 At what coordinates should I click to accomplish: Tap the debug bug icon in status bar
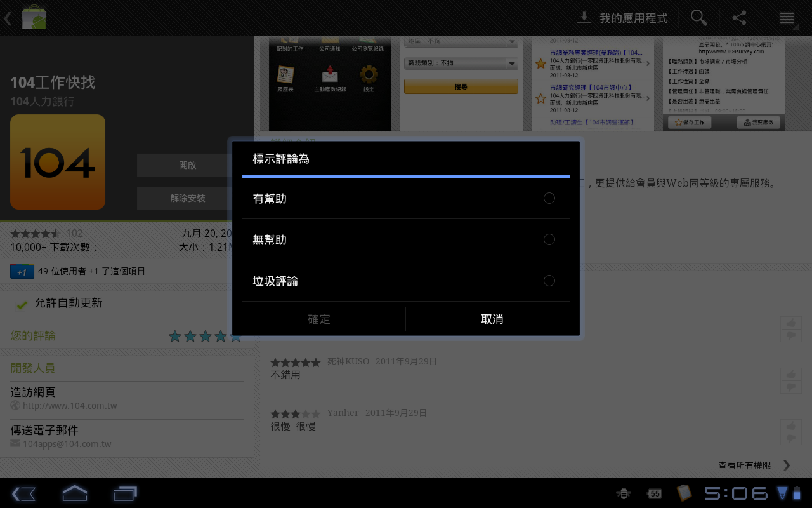click(x=624, y=493)
